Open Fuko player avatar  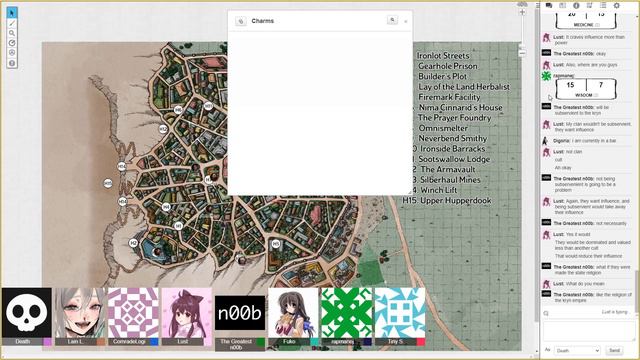click(x=293, y=313)
